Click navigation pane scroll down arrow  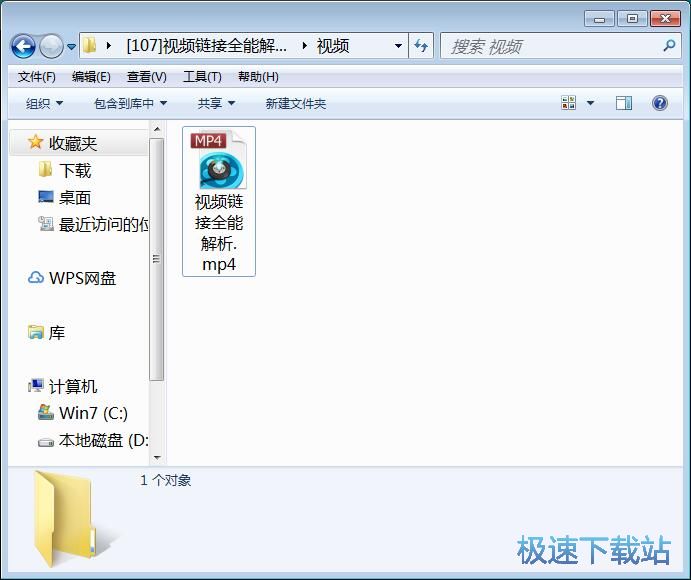[157, 458]
